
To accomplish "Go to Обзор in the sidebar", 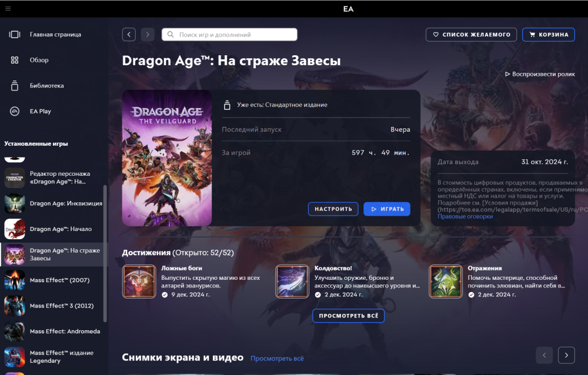I will pos(39,60).
